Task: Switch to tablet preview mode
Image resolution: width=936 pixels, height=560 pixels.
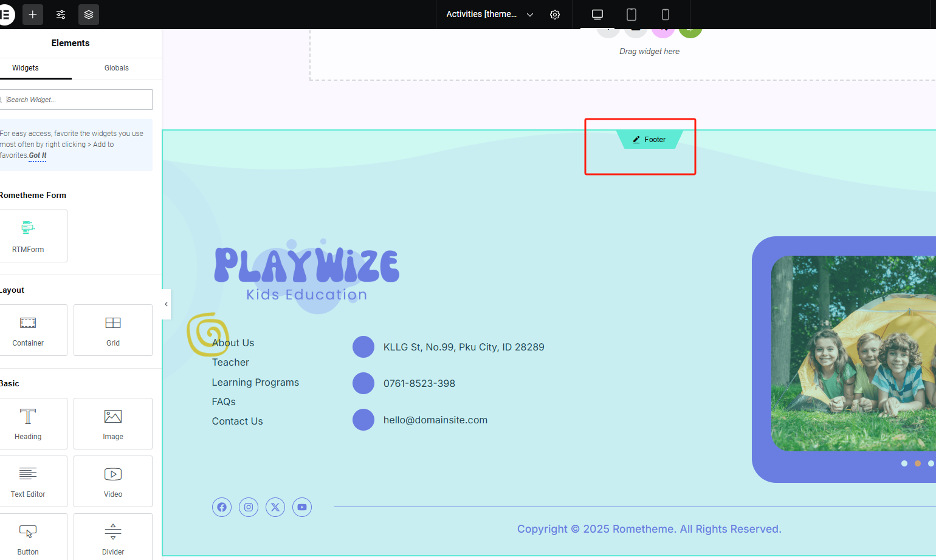Action: click(631, 15)
